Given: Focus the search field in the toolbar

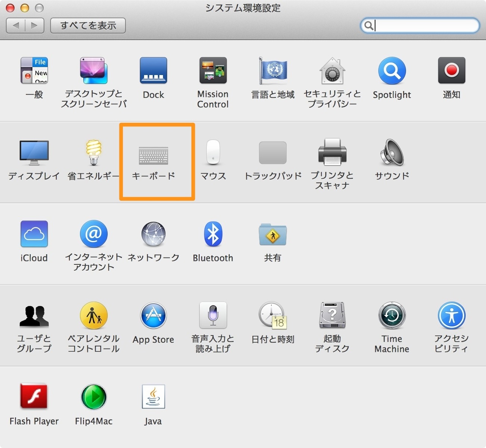Looking at the screenshot, I should (420, 25).
